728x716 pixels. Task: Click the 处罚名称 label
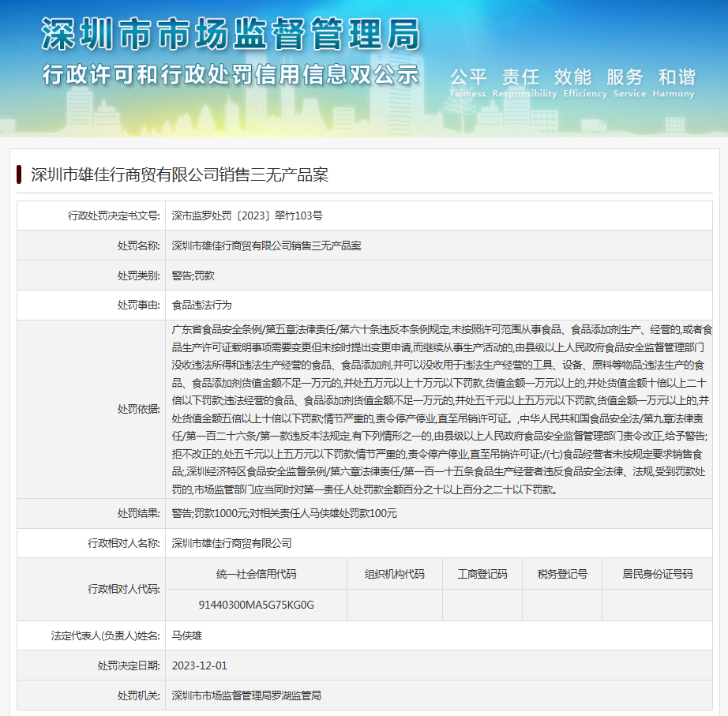click(138, 246)
